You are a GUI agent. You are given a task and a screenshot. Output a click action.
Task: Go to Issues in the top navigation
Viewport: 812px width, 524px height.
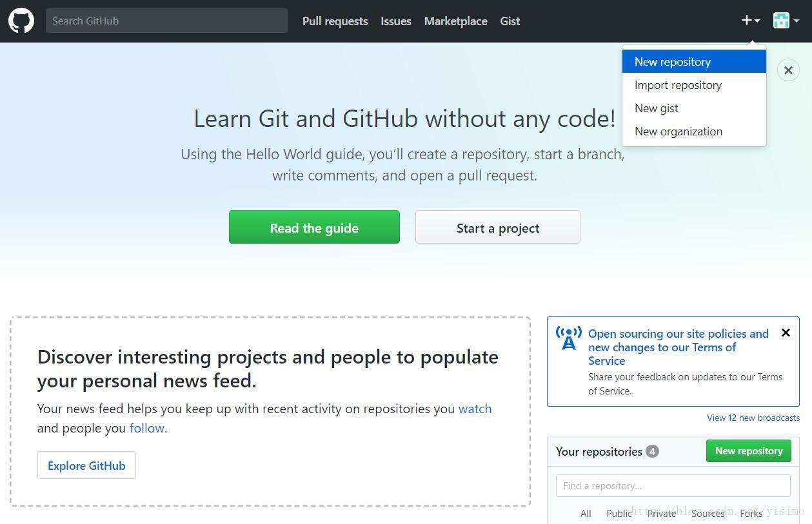coord(396,21)
